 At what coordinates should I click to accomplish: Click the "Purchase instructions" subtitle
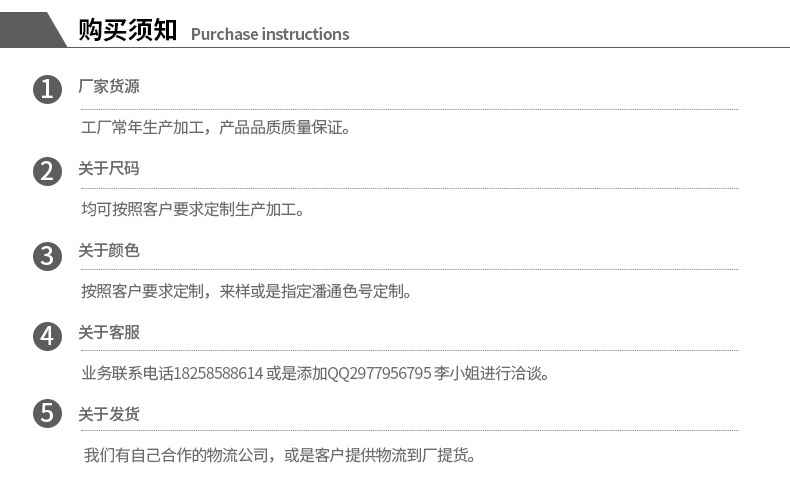coord(270,34)
